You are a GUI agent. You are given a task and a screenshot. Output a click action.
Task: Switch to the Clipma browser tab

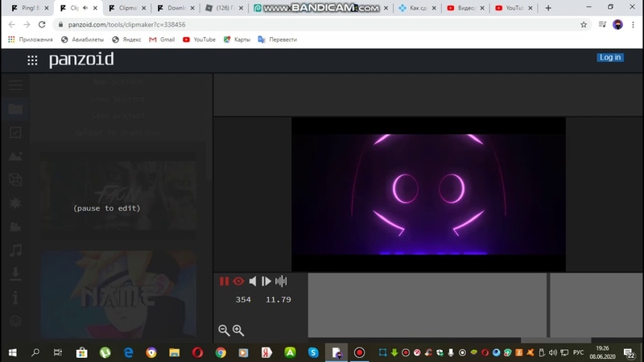tap(127, 8)
